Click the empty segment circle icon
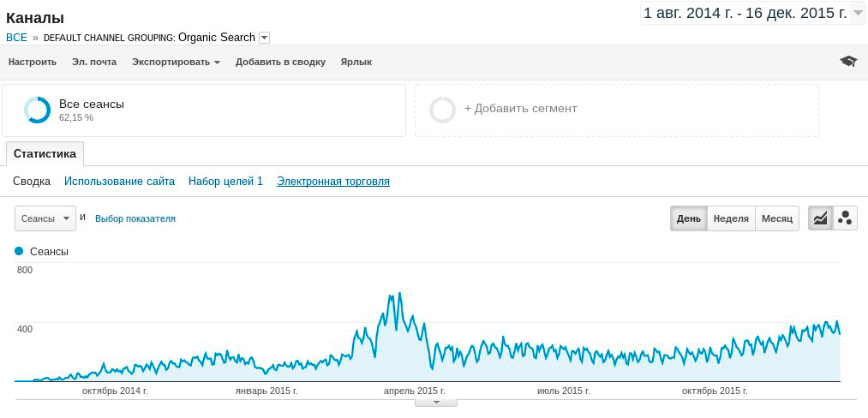 pyautogui.click(x=442, y=110)
